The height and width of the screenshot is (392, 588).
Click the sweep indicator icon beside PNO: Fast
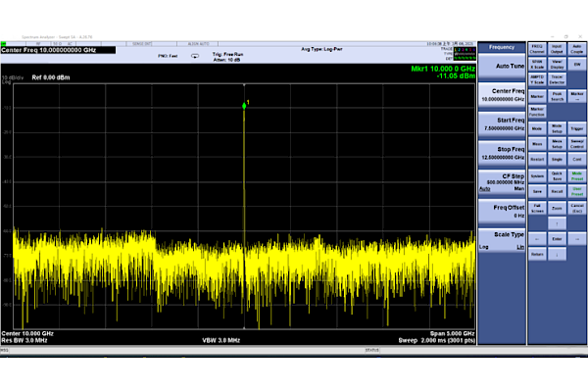(195, 56)
